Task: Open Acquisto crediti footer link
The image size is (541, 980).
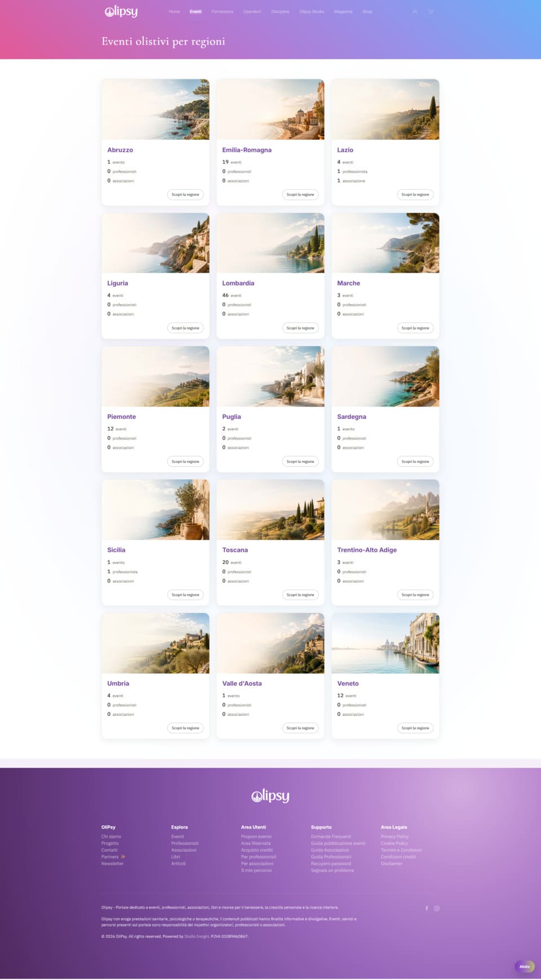Action: coord(257,850)
